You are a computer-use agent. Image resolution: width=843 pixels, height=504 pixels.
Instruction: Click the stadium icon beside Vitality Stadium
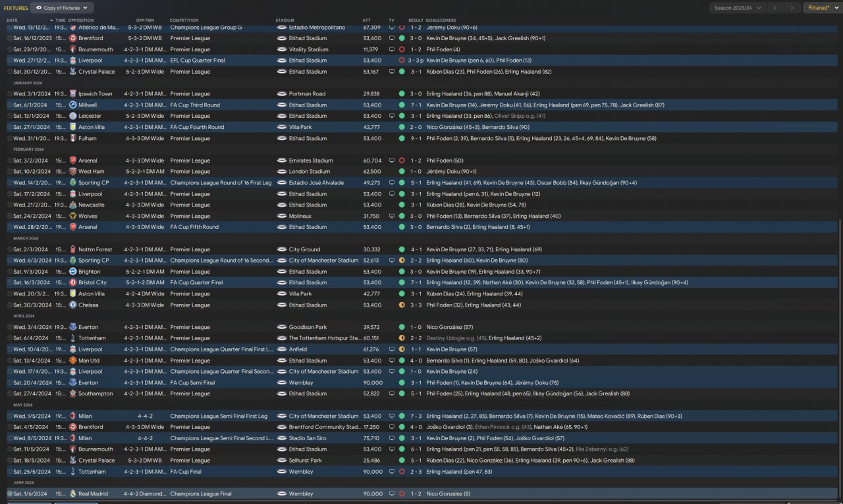coord(282,49)
